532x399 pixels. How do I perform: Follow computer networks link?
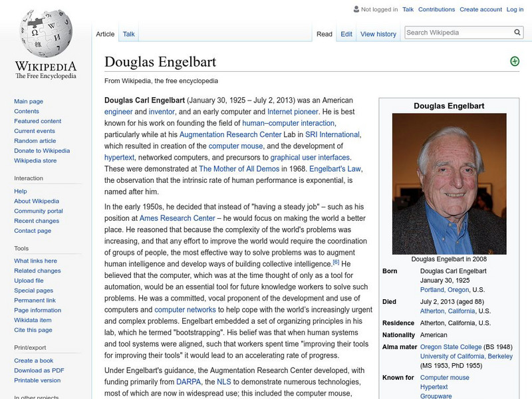pyautogui.click(x=185, y=309)
